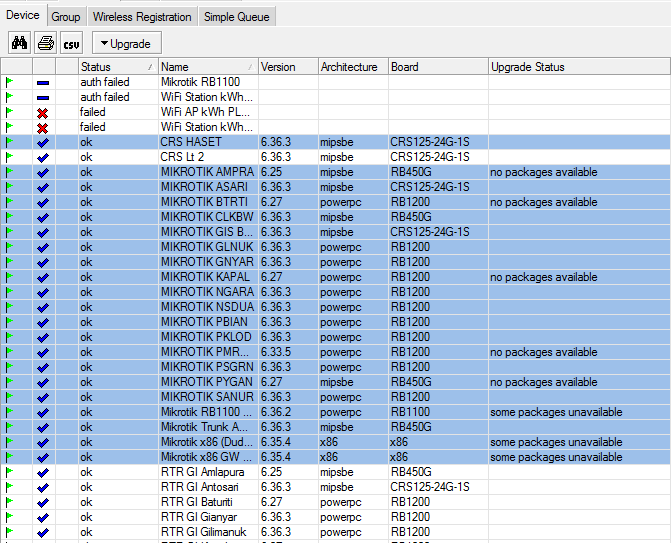Click the blue dash icon for Mikrotik RB1100
This screenshot has width=671, height=543.
(x=43, y=83)
